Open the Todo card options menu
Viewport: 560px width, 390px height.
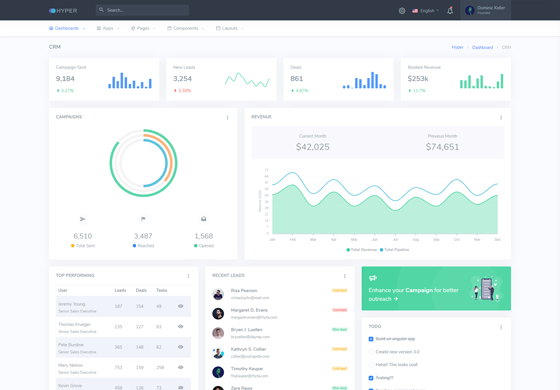(x=501, y=327)
